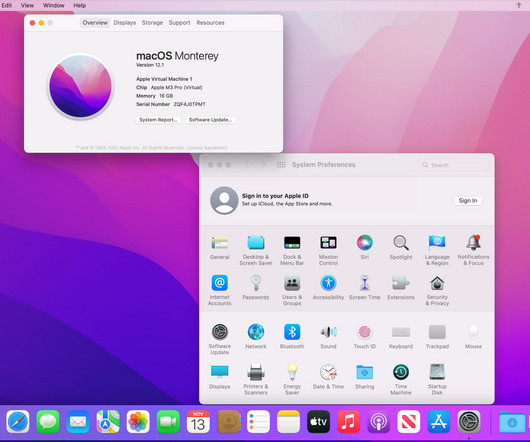
Task: Open the Licence Agreement link
Action: click(207, 148)
